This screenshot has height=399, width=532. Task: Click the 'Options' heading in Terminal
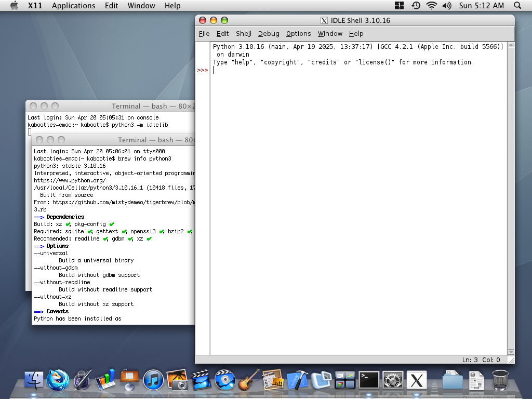(57, 246)
